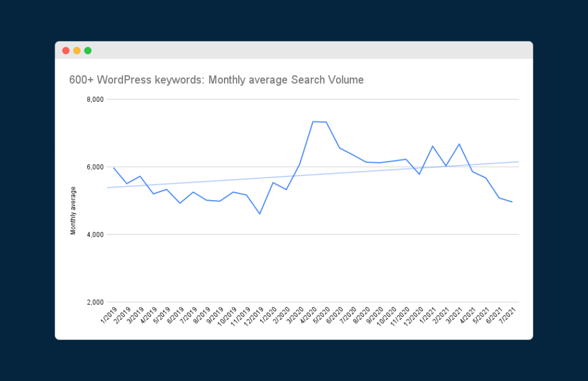Select the 12/2019 lowest point on line
Image resolution: width=588 pixels, height=381 pixels.
[x=260, y=214]
